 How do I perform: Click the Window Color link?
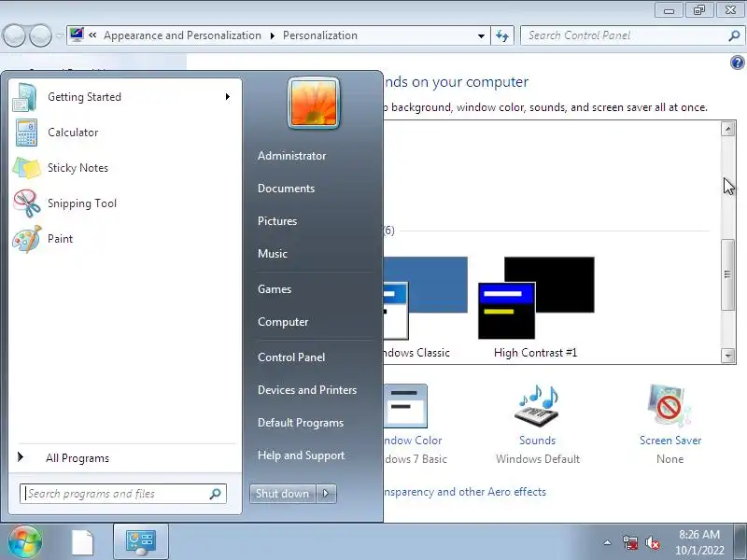pyautogui.click(x=413, y=441)
